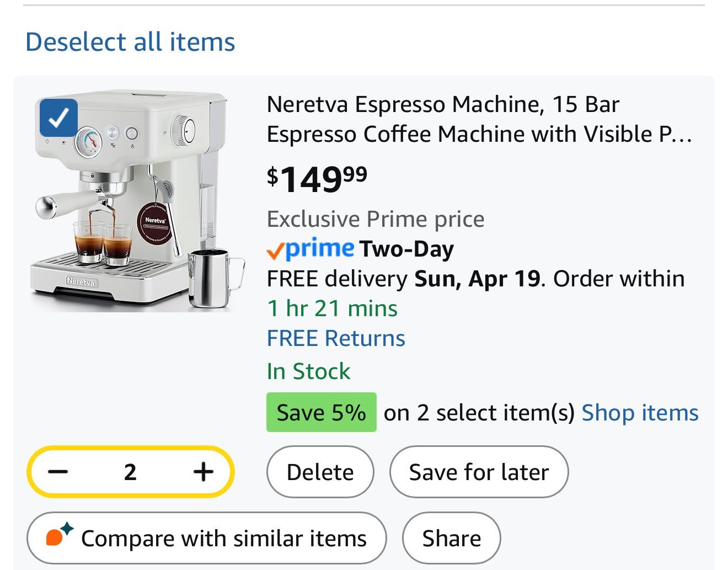Decrease quantity with the minus icon
The width and height of the screenshot is (728, 570).
(58, 472)
